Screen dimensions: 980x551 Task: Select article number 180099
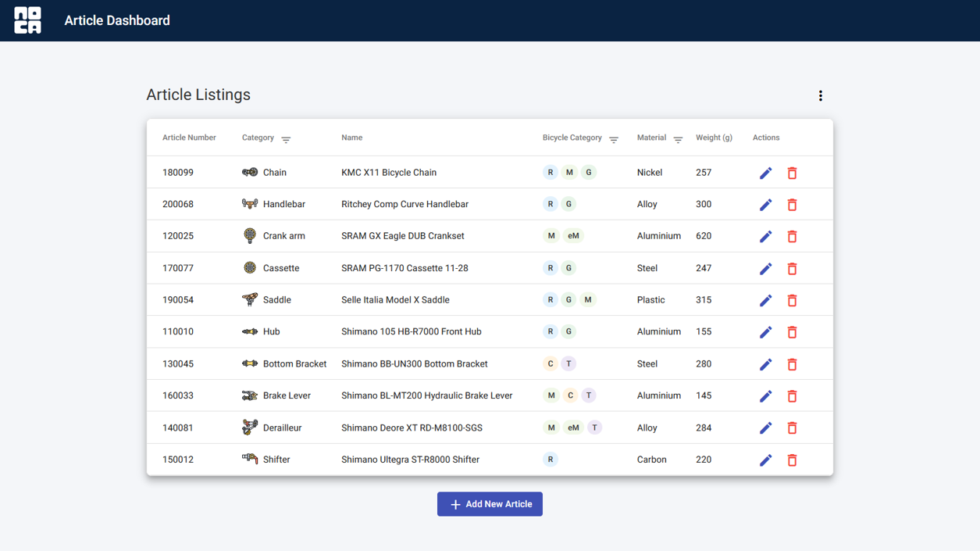178,173
